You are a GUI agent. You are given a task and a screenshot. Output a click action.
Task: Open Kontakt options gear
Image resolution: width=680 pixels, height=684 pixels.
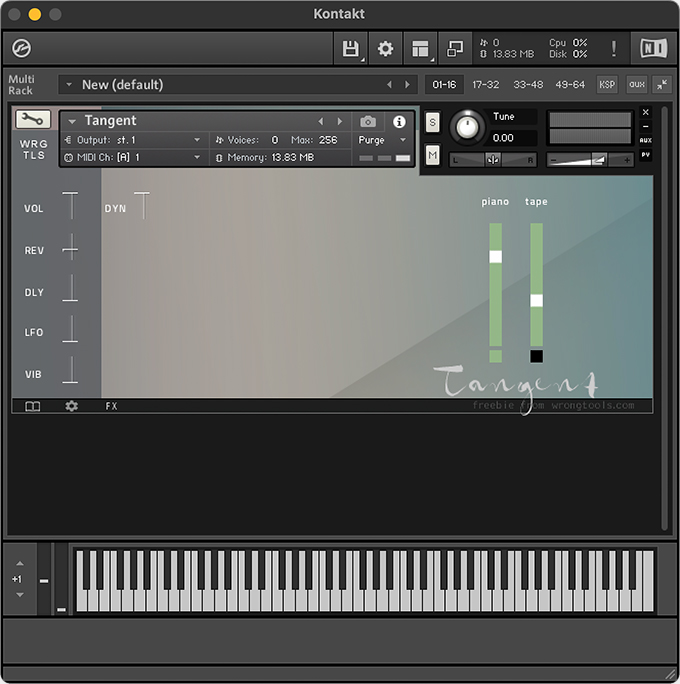385,48
